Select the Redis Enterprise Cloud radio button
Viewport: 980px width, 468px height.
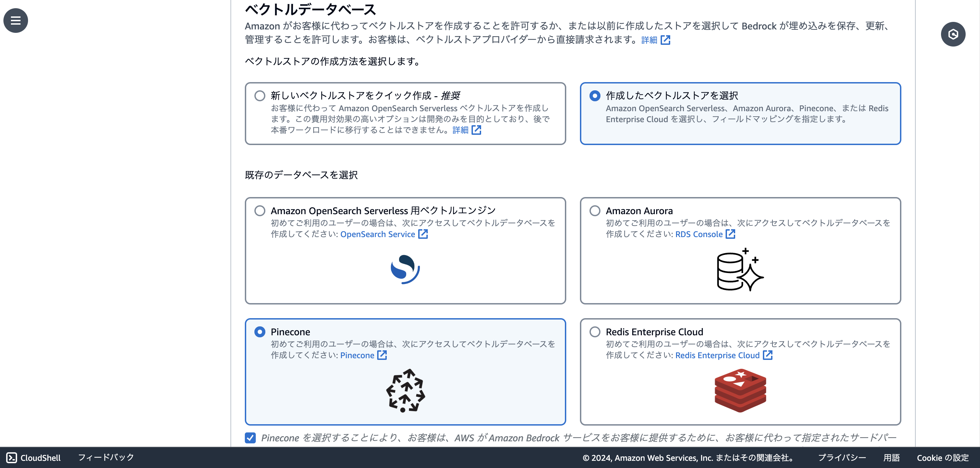click(x=594, y=331)
